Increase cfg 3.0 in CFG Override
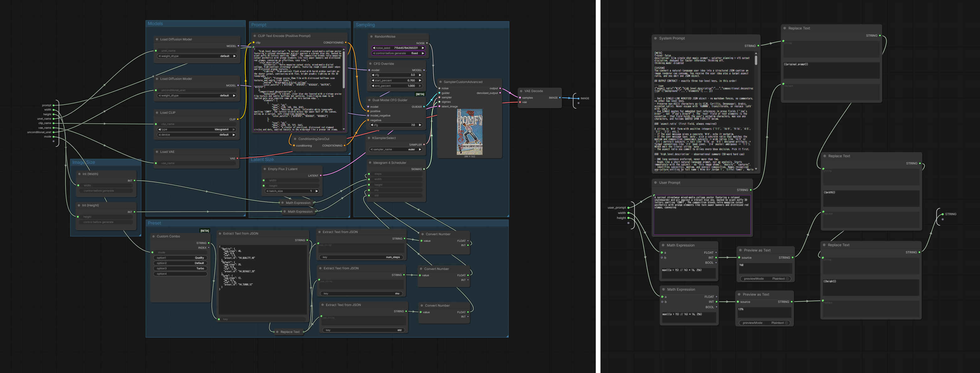The image size is (980, 373). tap(420, 75)
